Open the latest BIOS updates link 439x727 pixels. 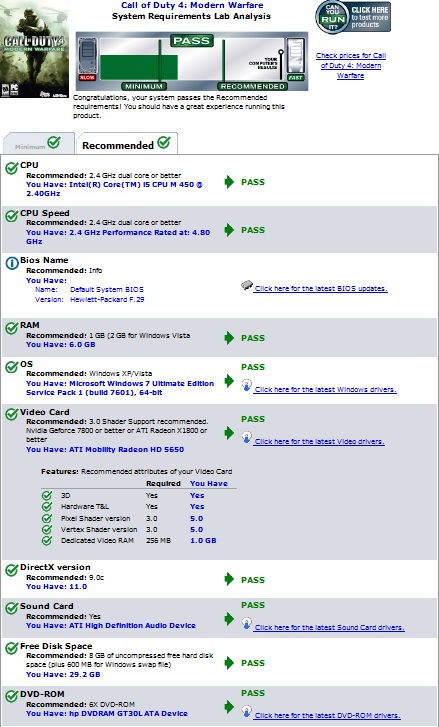point(321,288)
